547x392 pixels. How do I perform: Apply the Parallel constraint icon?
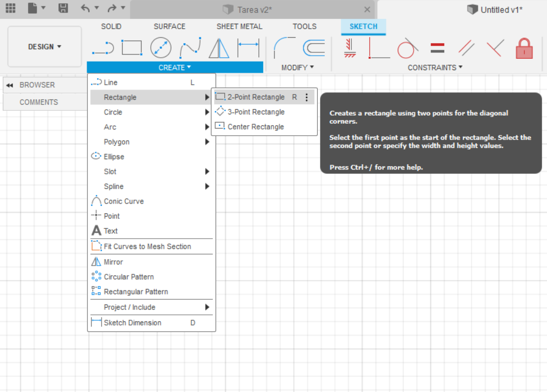(466, 48)
